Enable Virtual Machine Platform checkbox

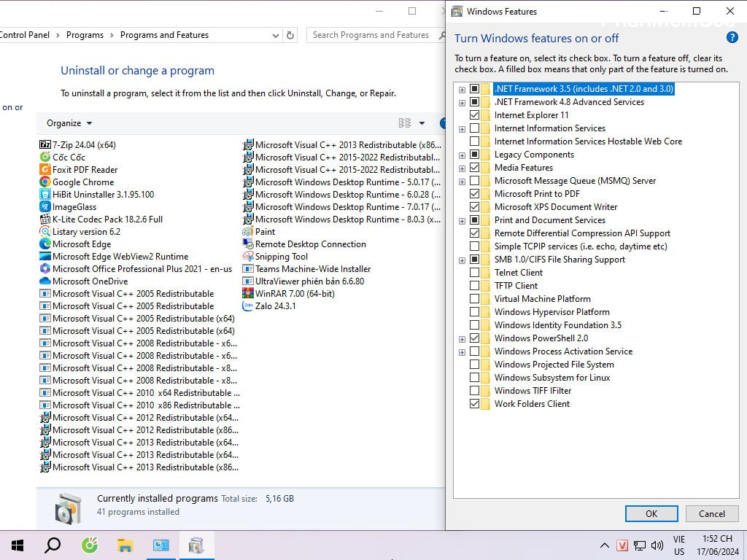[x=475, y=299]
